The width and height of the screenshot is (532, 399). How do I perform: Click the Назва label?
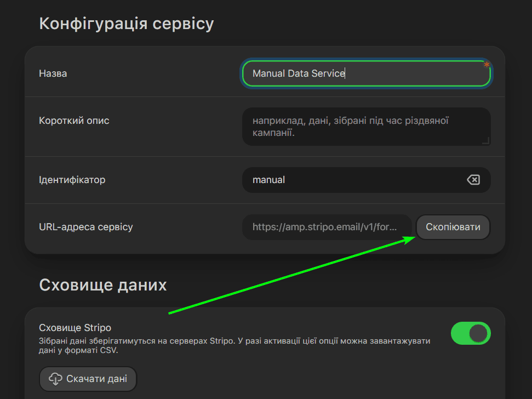click(53, 73)
